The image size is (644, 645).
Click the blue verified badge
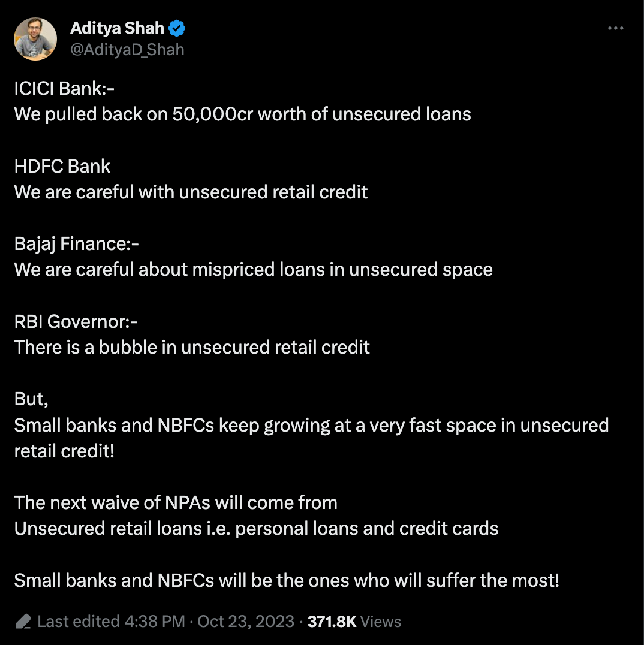coord(177,28)
